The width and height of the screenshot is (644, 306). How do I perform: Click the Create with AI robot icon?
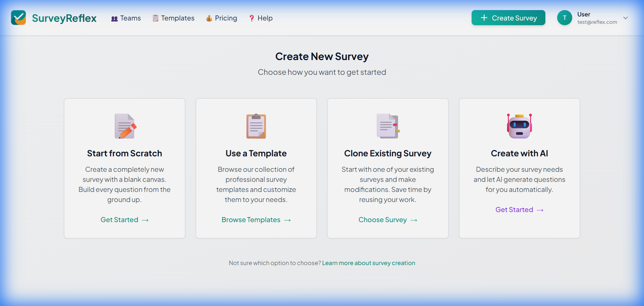(x=519, y=126)
